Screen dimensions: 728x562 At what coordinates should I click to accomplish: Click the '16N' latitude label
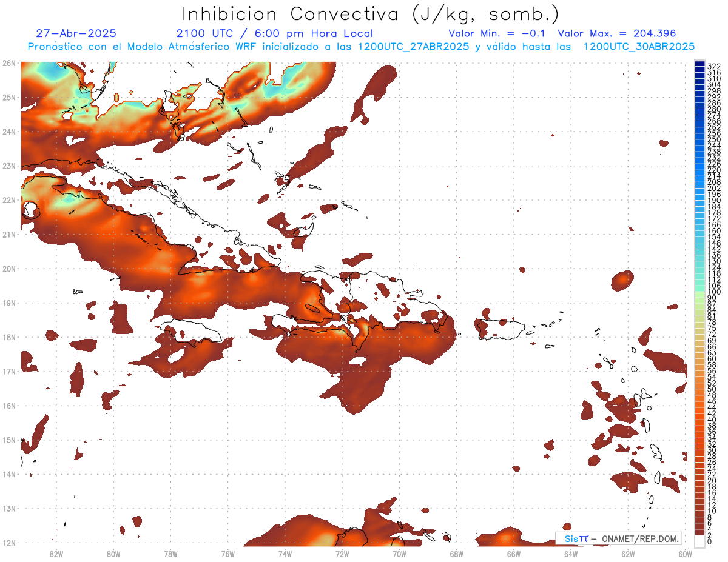click(8, 406)
